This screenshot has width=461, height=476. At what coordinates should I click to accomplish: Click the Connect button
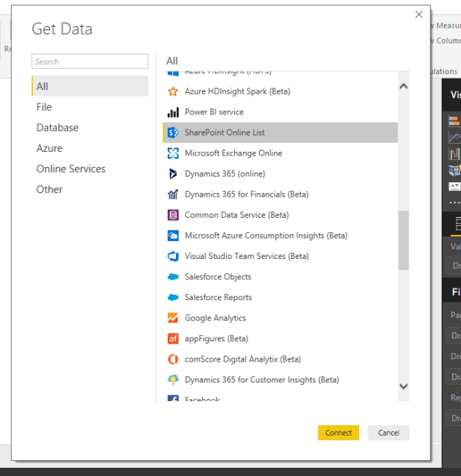point(338,433)
